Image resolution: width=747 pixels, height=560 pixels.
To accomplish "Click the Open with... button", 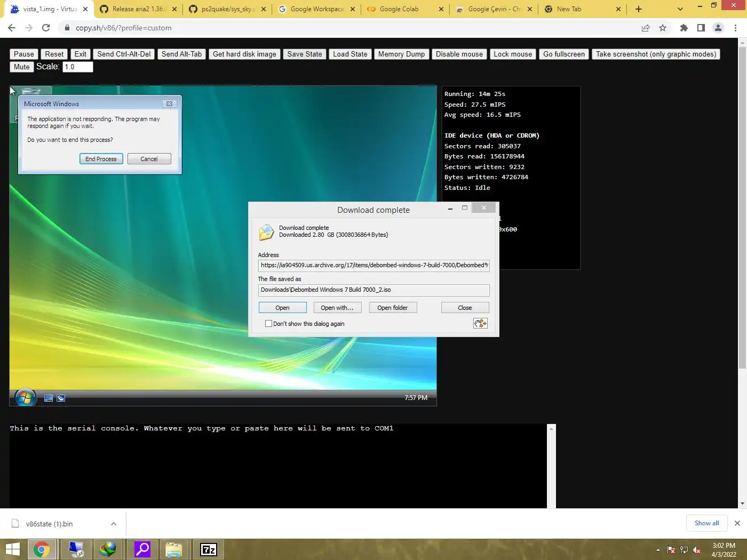I will click(x=337, y=308).
